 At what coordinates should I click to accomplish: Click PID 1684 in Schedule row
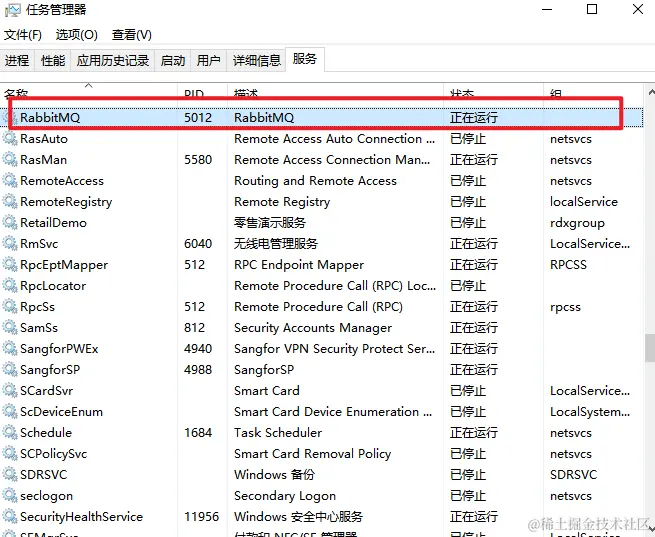click(198, 433)
